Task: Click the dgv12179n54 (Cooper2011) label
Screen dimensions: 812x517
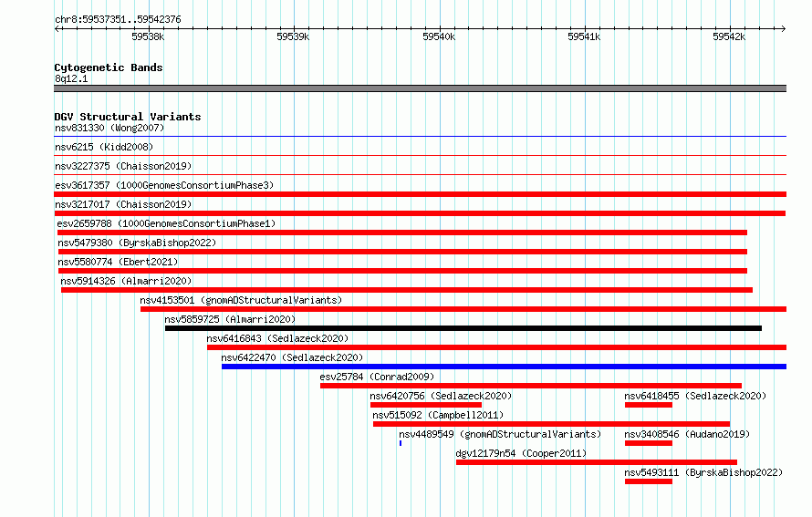Action: point(521,453)
